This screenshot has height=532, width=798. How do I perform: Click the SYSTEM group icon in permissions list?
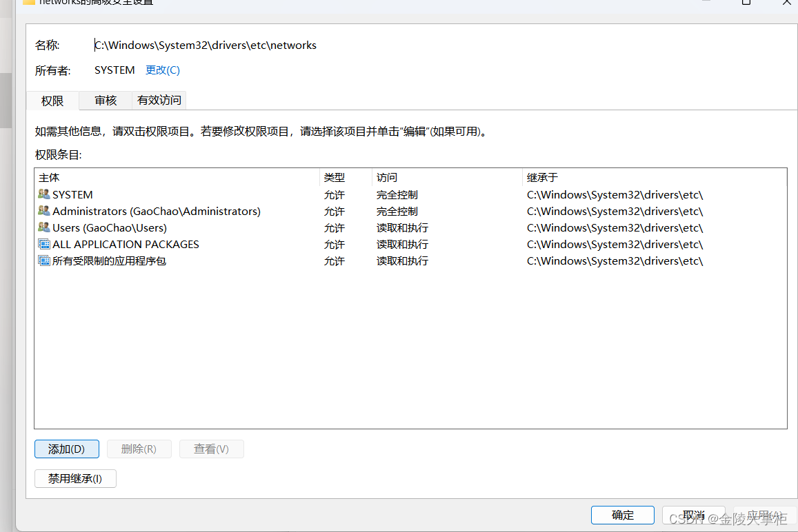click(x=43, y=194)
